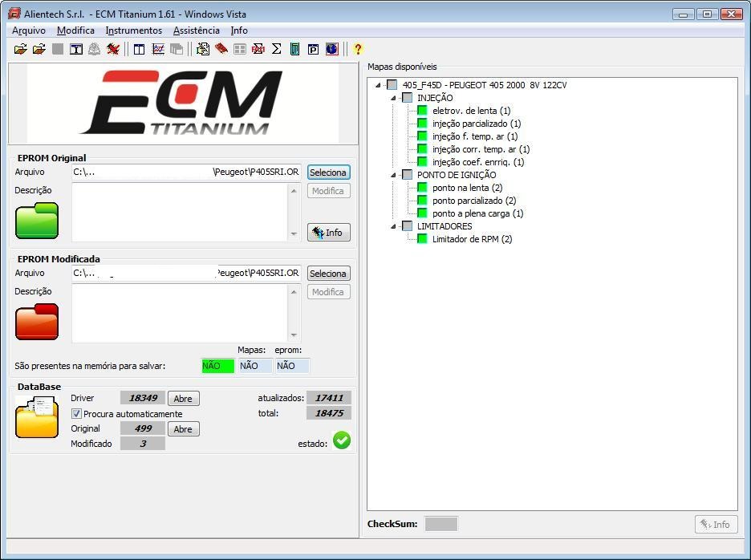The height and width of the screenshot is (560, 751).
Task: Select map 'eletrov. de lenta (1)'
Action: click(x=471, y=111)
